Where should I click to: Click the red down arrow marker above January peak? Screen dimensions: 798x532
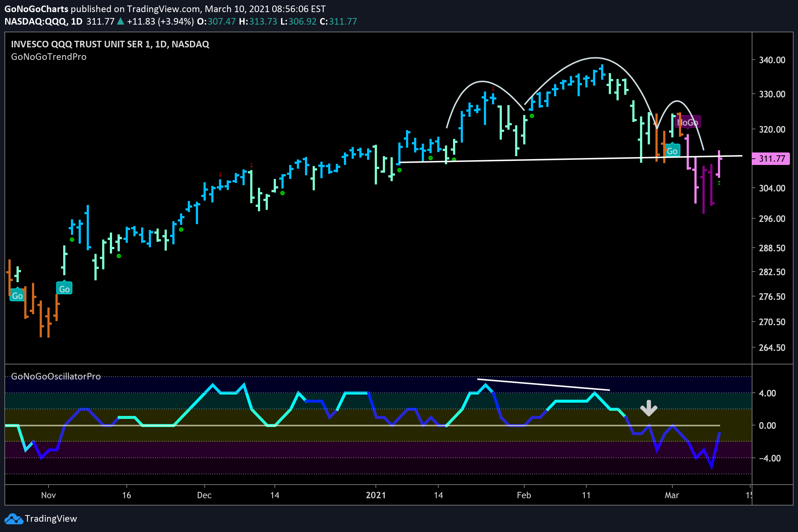click(493, 89)
